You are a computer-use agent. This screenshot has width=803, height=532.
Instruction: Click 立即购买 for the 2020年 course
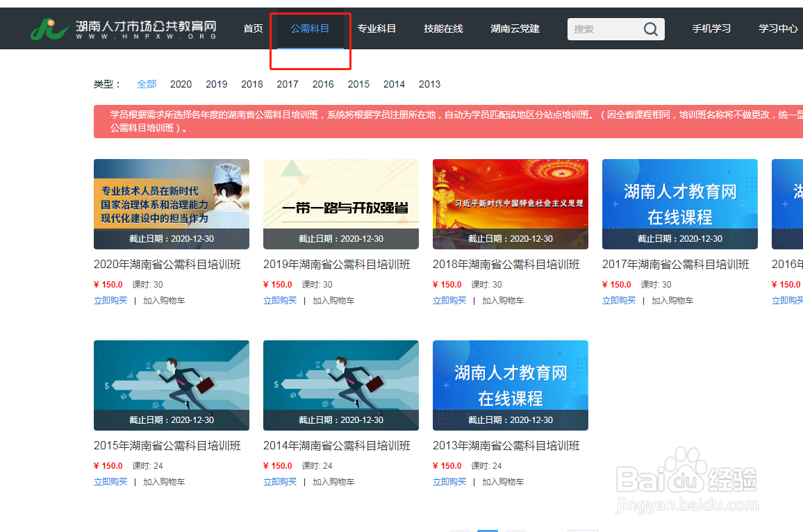(x=110, y=301)
